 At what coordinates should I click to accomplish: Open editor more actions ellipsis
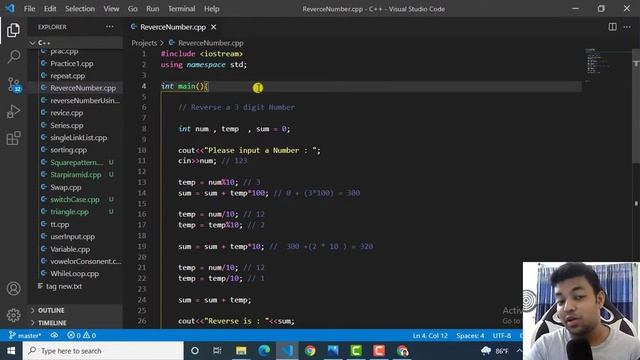[x=627, y=27]
